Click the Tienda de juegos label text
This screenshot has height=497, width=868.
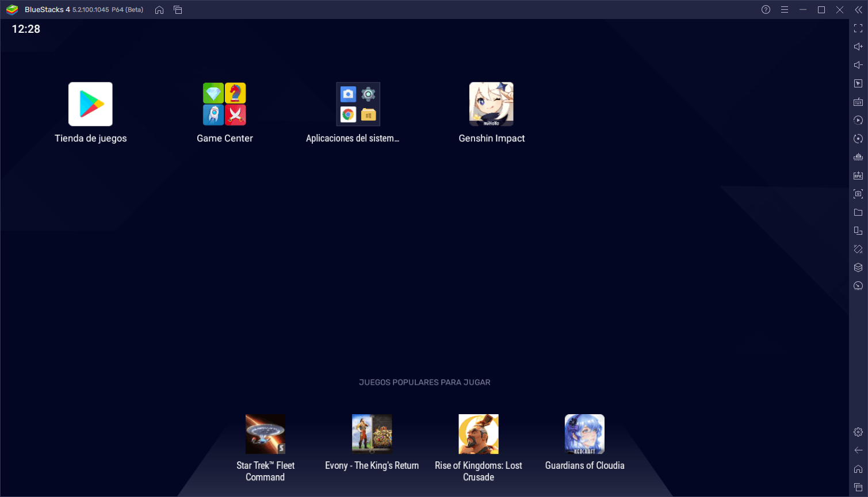coord(90,139)
